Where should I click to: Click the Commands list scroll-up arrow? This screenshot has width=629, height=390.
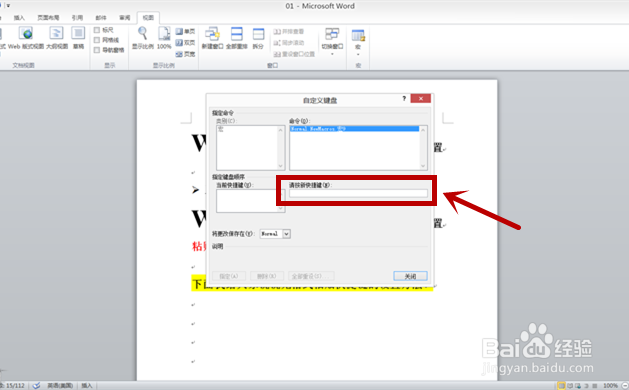pyautogui.click(x=423, y=130)
